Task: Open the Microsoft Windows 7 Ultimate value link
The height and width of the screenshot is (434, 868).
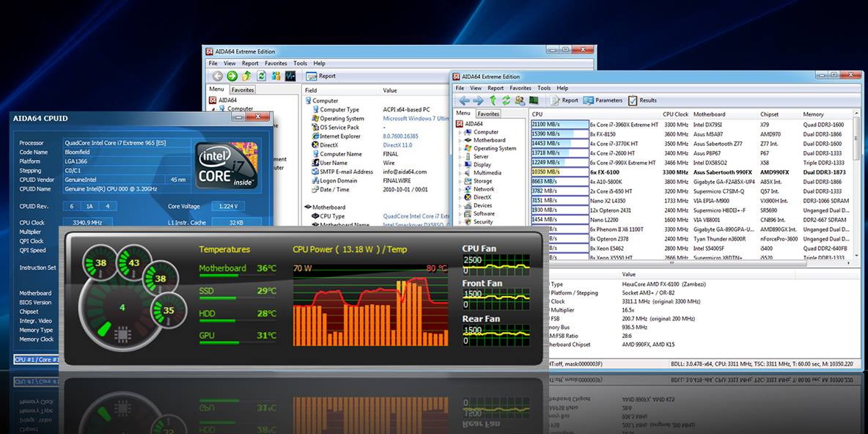Action: click(416, 119)
